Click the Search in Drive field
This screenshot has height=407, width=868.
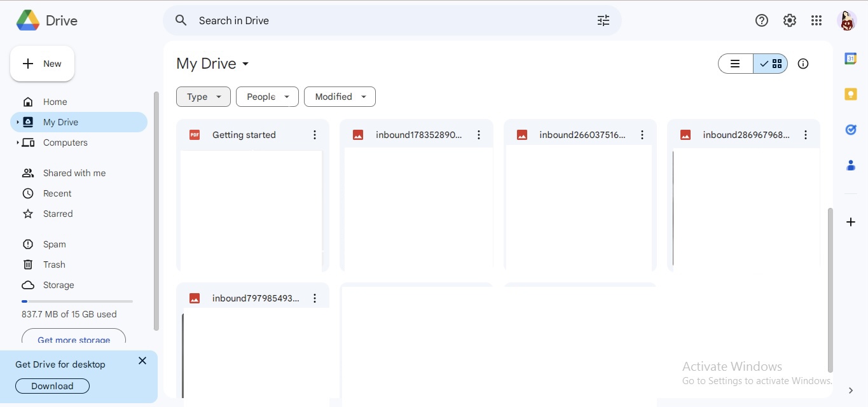coord(392,20)
